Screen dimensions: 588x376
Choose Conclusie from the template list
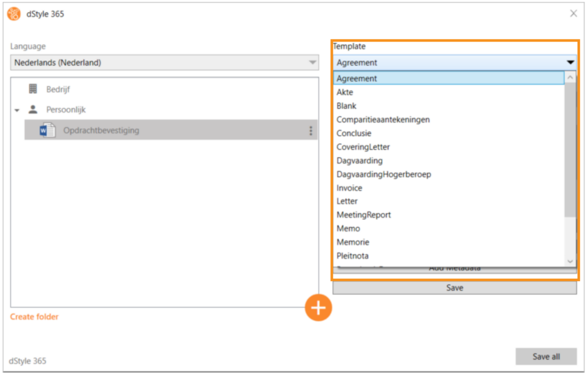coord(449,133)
